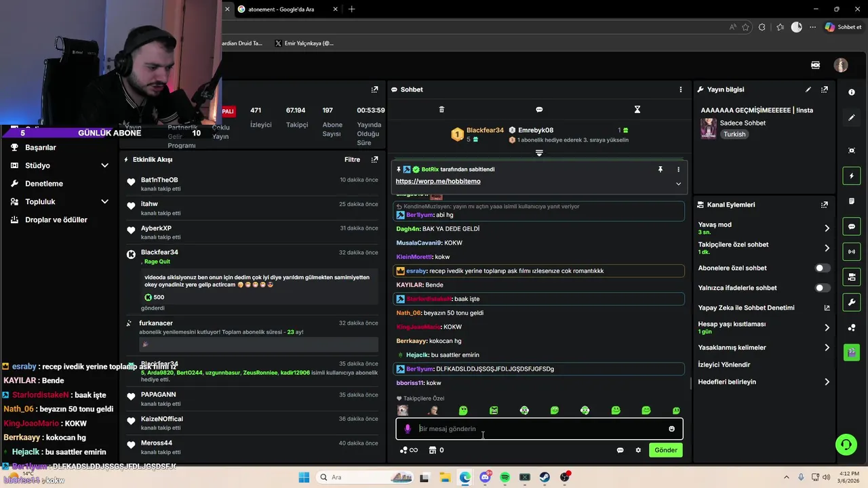This screenshot has width=868, height=488.
Task: Expand the gift leaderboard arrow
Action: [x=539, y=153]
